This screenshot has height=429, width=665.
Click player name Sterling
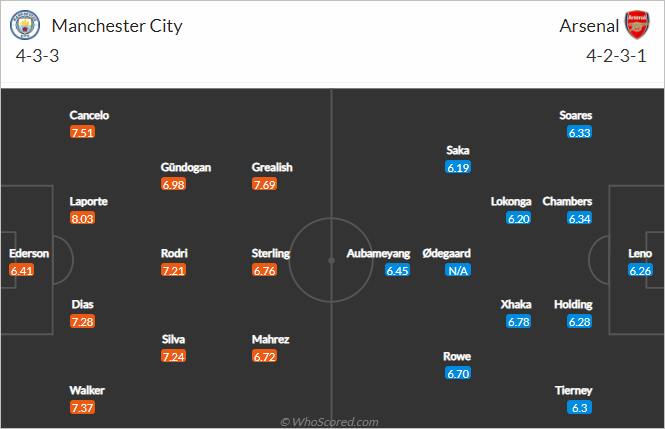tap(271, 253)
